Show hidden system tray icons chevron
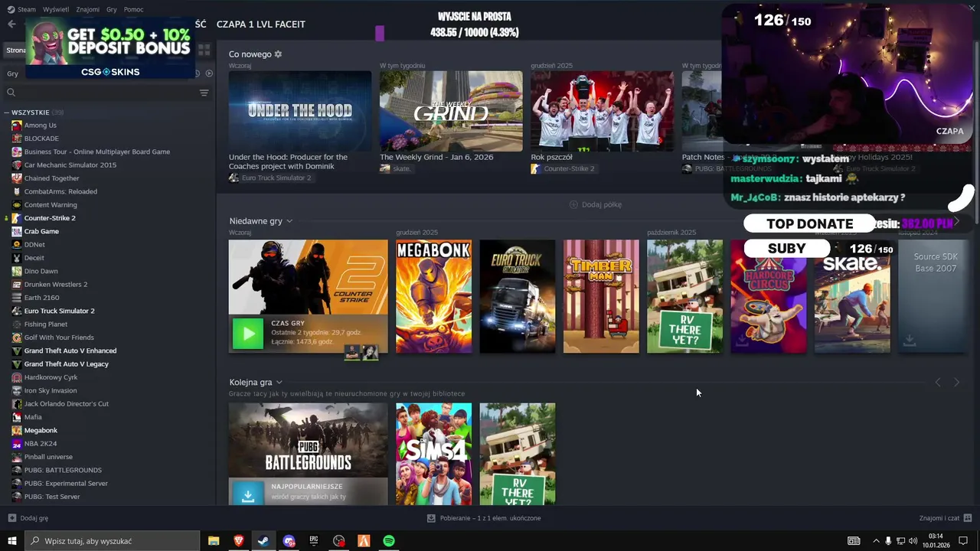The height and width of the screenshot is (551, 980). 876,541
